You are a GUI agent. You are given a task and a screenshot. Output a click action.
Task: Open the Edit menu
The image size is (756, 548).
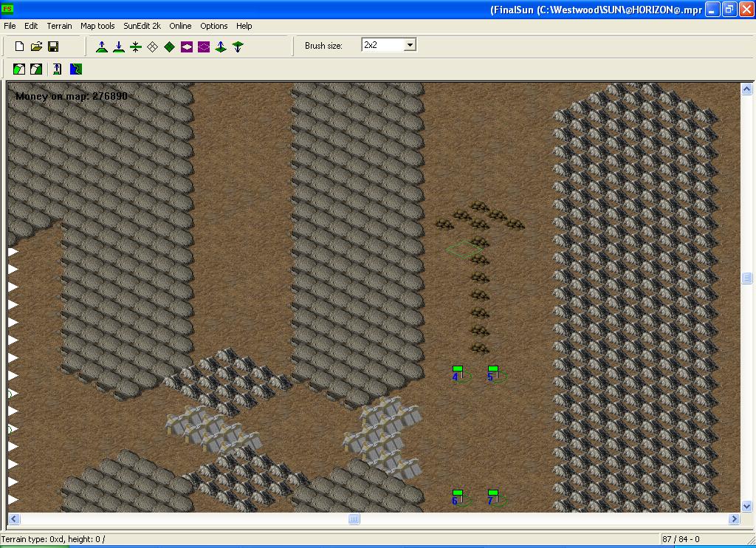(31, 26)
